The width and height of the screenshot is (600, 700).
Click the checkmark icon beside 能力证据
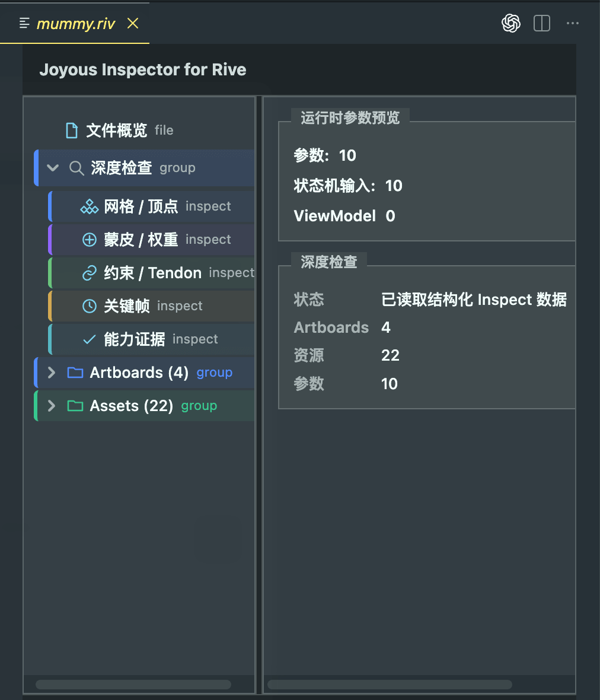pyautogui.click(x=89, y=339)
